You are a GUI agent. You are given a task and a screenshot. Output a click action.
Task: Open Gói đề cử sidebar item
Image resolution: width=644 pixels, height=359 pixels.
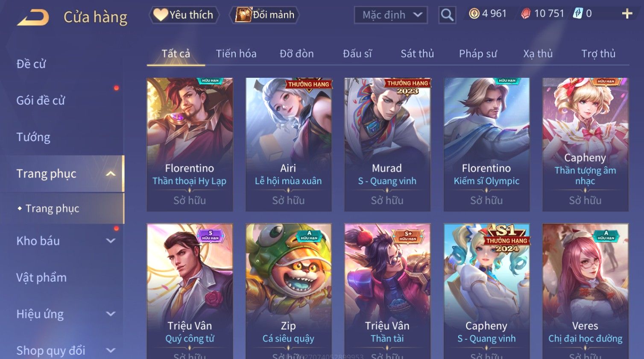coord(41,101)
